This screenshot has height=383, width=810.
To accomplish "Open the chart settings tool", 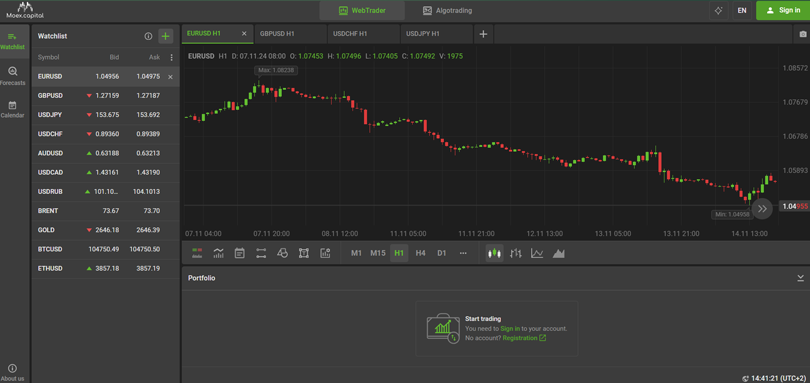I will [325, 253].
